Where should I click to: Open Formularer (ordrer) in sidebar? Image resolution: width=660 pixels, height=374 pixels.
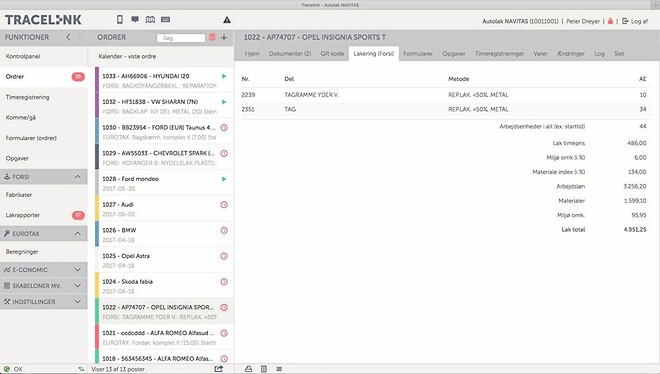(44, 138)
